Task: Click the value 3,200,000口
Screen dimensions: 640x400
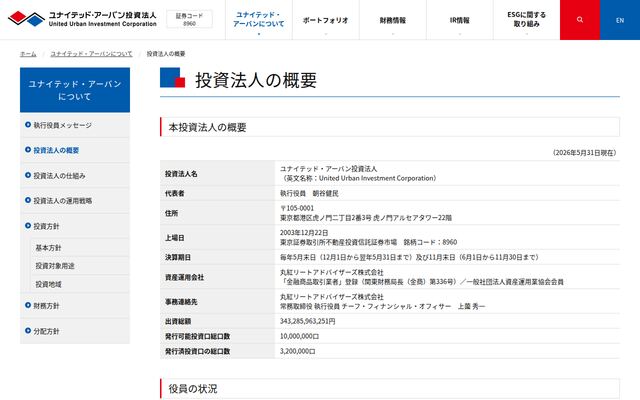Action: coord(297,351)
